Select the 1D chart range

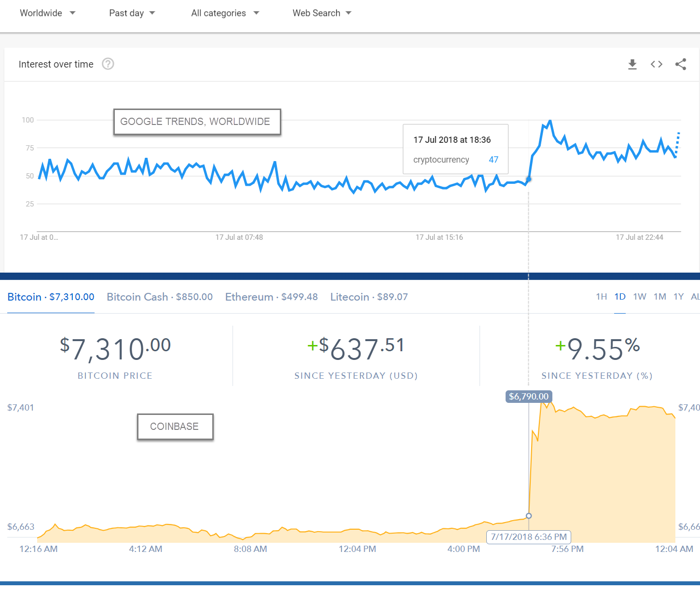(x=620, y=297)
